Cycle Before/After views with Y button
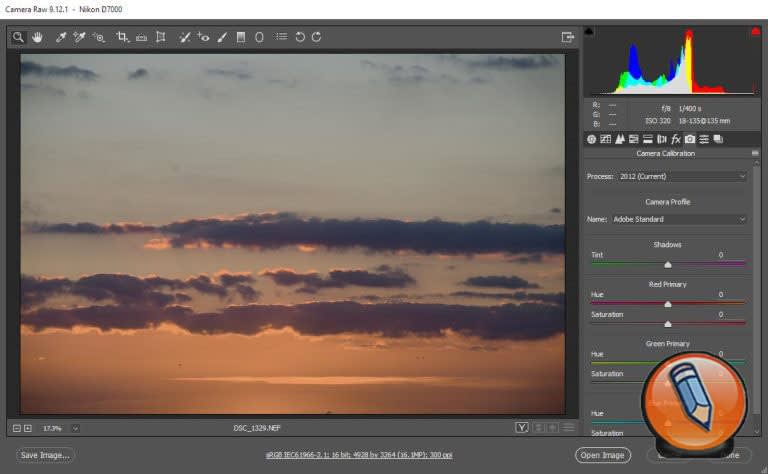Viewport: 768px width, 474px height. [x=522, y=428]
